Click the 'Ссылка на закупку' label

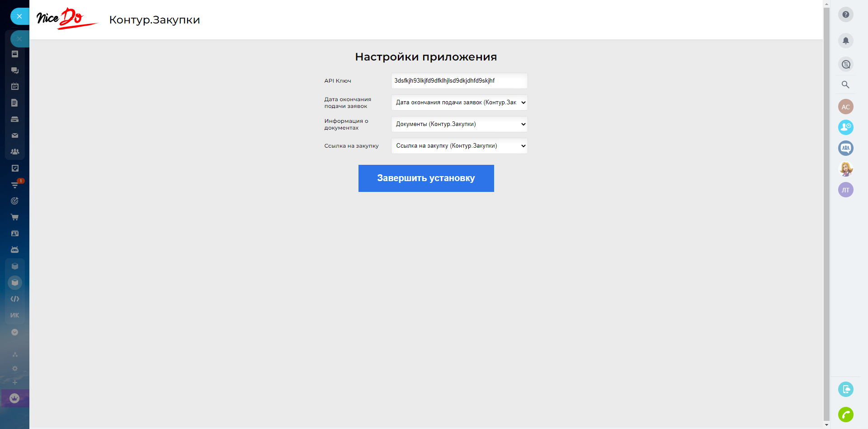[x=351, y=146]
